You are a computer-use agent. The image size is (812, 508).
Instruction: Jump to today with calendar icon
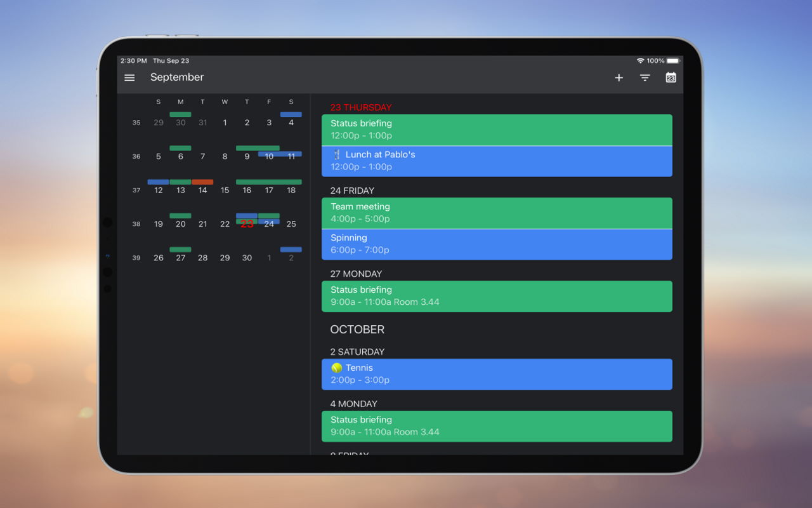point(671,77)
